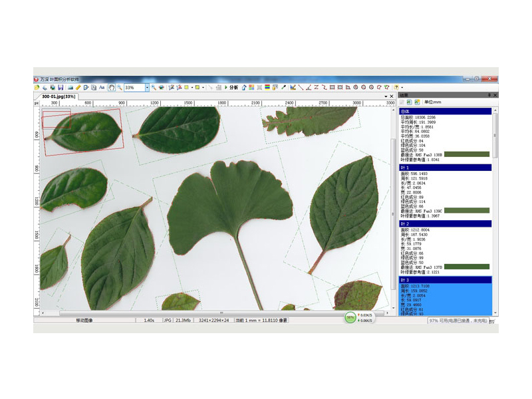Viewport: 532px width, 399px height.
Task: Click the Aa text tool icon
Action: tap(102, 87)
